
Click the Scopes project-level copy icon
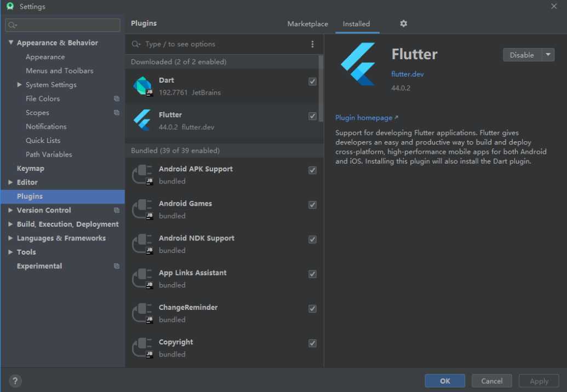[117, 113]
